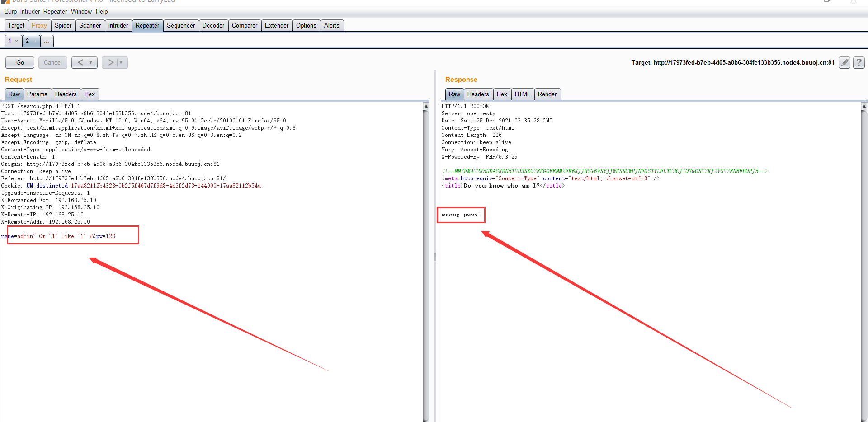Click the Content-Length: 17 request header
The image size is (868, 422).
point(30,157)
